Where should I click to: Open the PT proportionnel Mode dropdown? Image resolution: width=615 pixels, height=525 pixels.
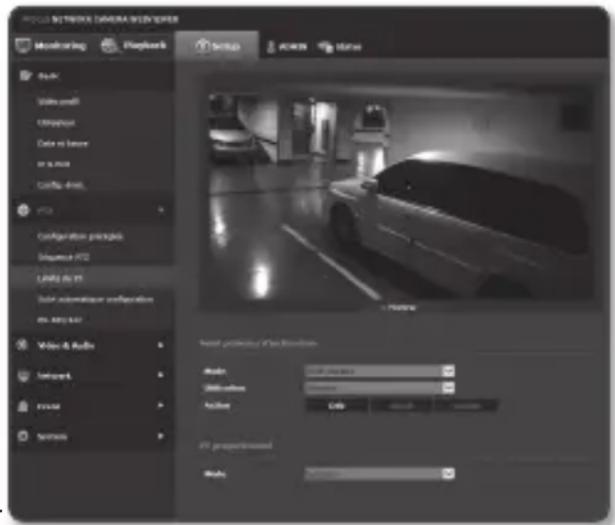click(449, 473)
